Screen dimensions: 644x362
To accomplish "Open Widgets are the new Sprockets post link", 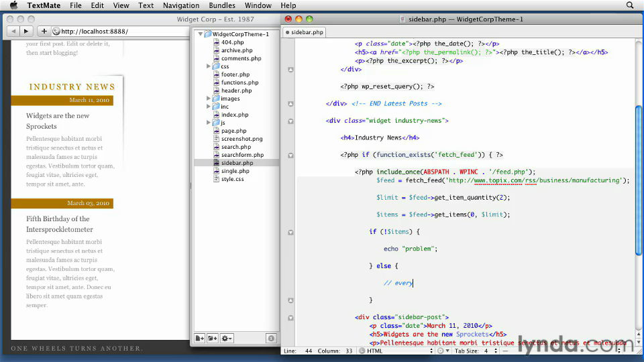I will (58, 121).
